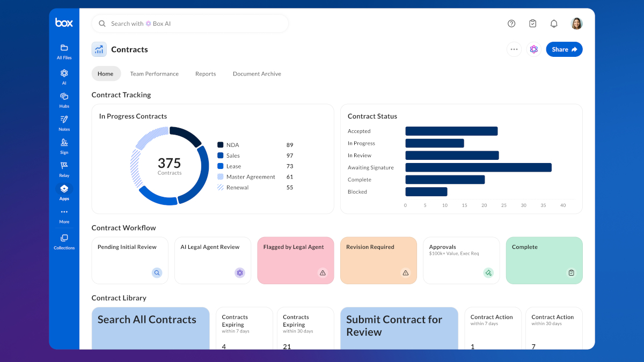Click the Search with Box AI field
The image size is (644, 362).
pyautogui.click(x=190, y=24)
